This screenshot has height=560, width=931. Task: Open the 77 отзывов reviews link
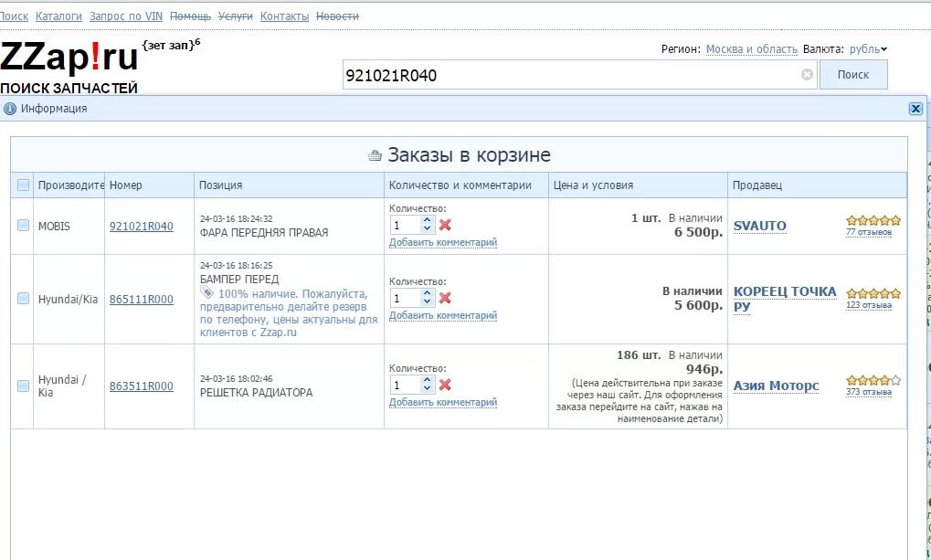point(869,232)
